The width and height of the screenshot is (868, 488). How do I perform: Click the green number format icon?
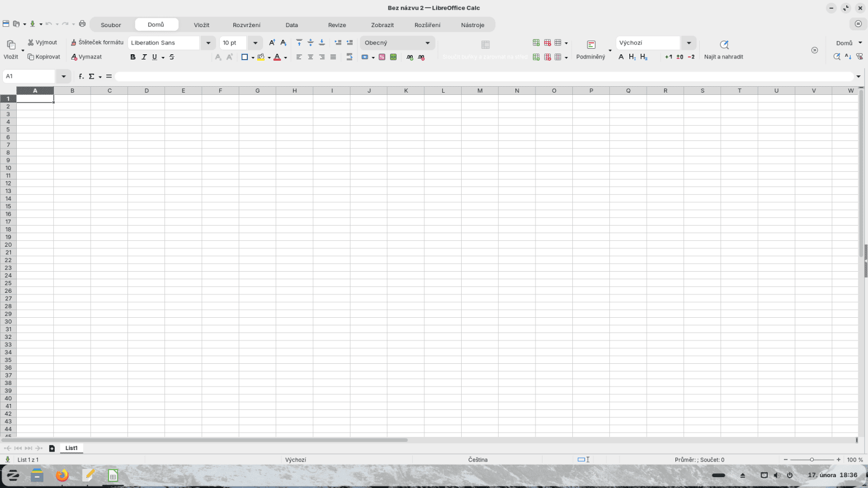(x=393, y=57)
